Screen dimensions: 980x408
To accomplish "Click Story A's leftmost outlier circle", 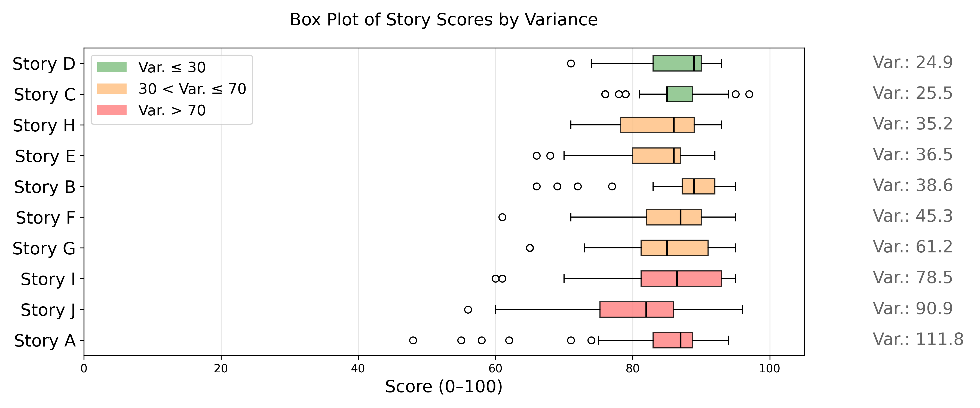I will tap(413, 340).
